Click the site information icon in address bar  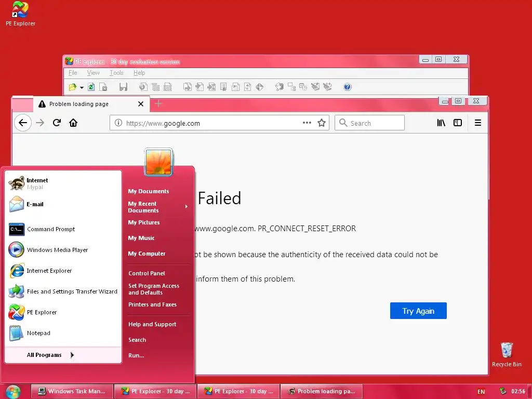point(118,123)
